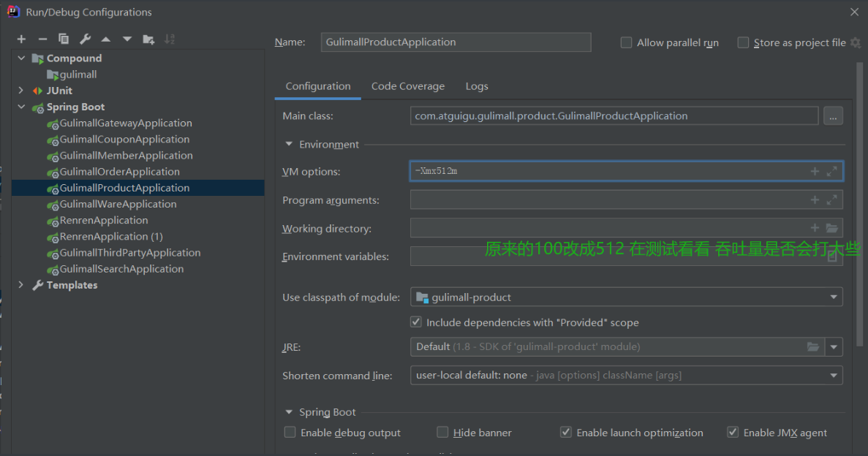The image size is (868, 456).
Task: Click the Copy Configuration icon
Action: tap(64, 39)
